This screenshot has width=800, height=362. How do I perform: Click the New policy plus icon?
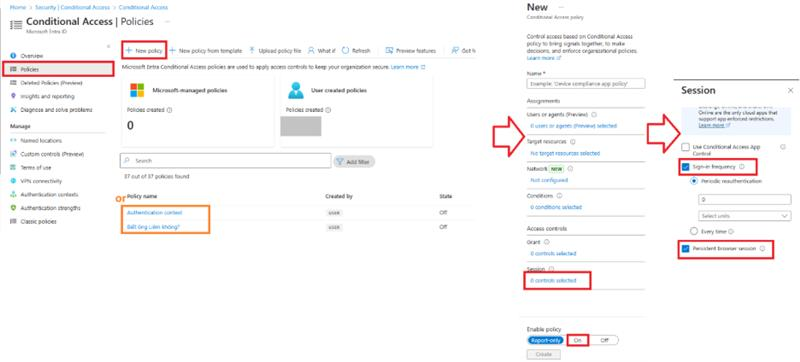129,50
